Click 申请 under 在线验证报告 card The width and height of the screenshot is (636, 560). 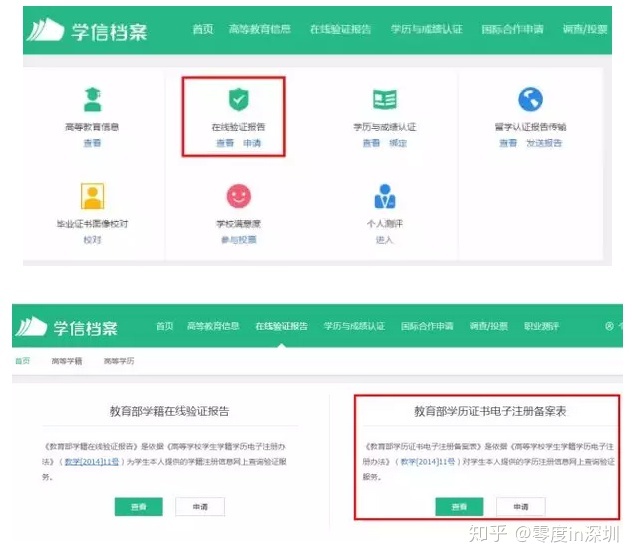(x=252, y=143)
